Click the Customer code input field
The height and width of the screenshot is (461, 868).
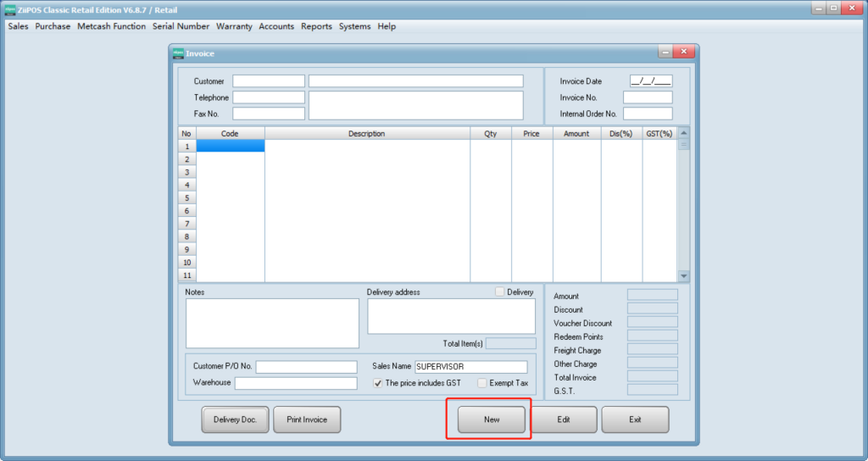[x=269, y=81]
